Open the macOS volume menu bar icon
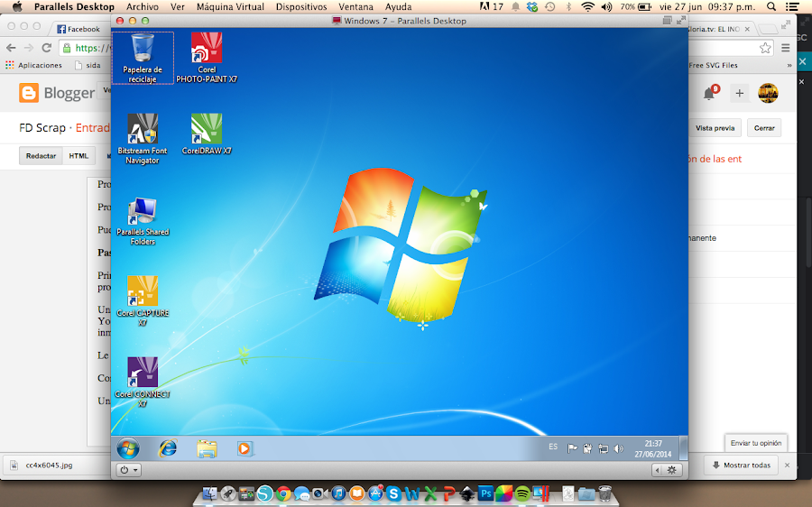This screenshot has height=507, width=812. click(607, 6)
